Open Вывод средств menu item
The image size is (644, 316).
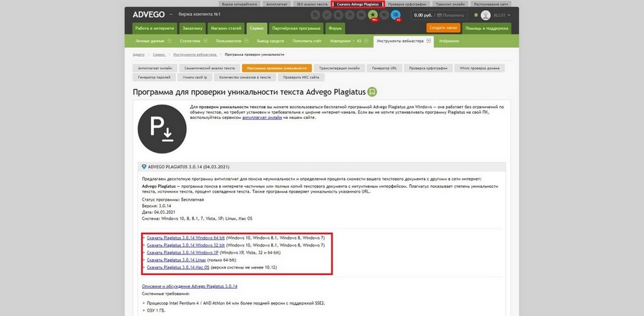[270, 41]
